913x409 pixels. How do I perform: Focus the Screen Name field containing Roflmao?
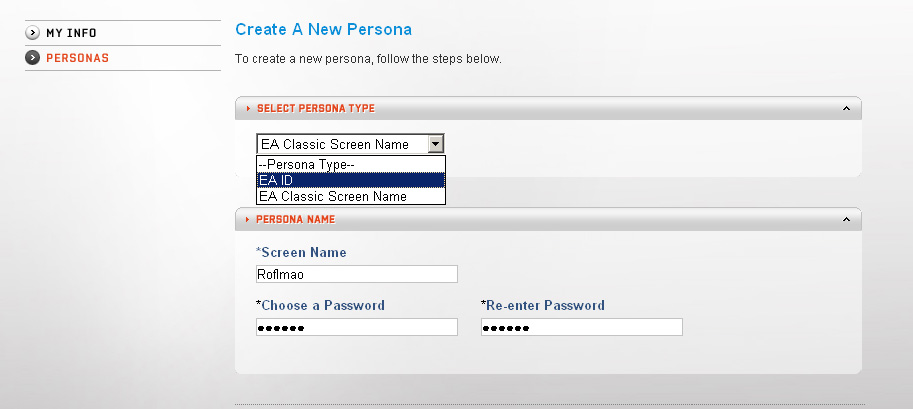(x=357, y=274)
